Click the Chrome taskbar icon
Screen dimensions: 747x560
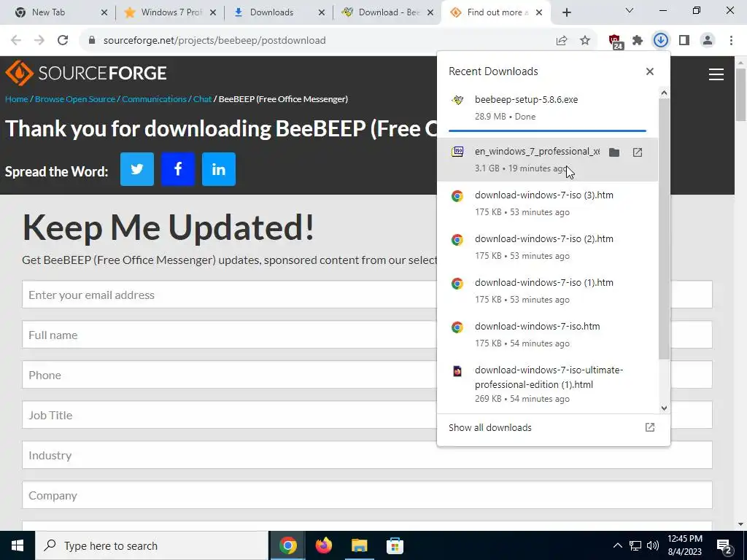coord(287,545)
